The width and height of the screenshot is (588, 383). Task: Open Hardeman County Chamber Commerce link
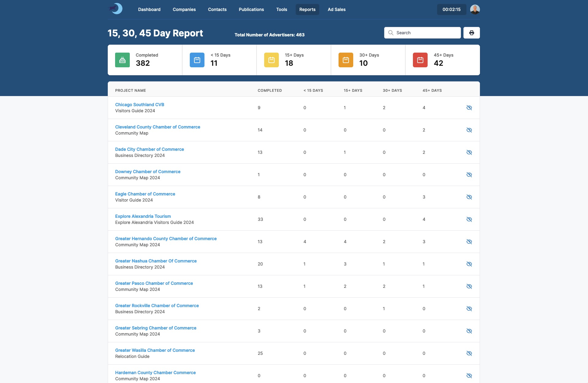155,373
